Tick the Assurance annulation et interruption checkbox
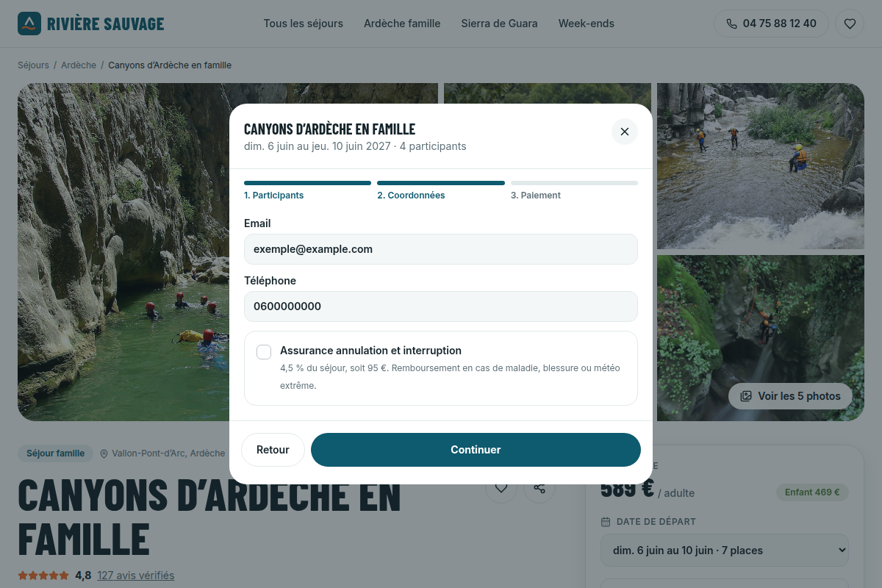Image resolution: width=882 pixels, height=588 pixels. coord(264,352)
